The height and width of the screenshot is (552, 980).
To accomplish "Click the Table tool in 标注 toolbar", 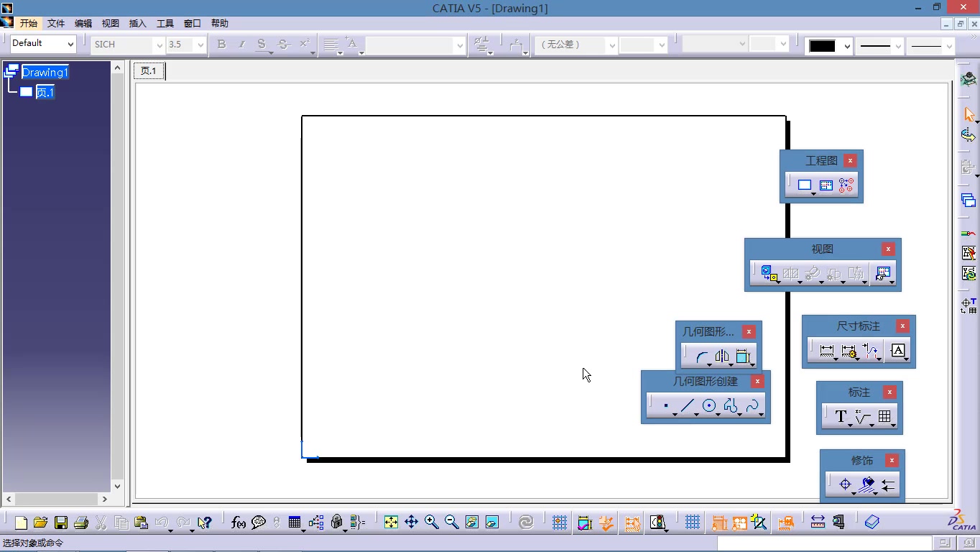I will [x=884, y=417].
